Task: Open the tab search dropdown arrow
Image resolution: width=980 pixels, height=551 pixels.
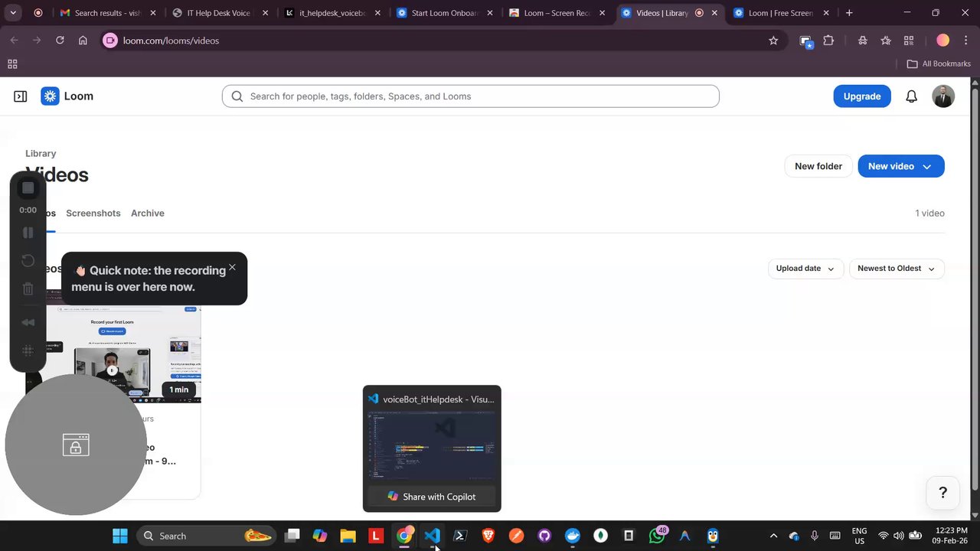Action: 13,13
